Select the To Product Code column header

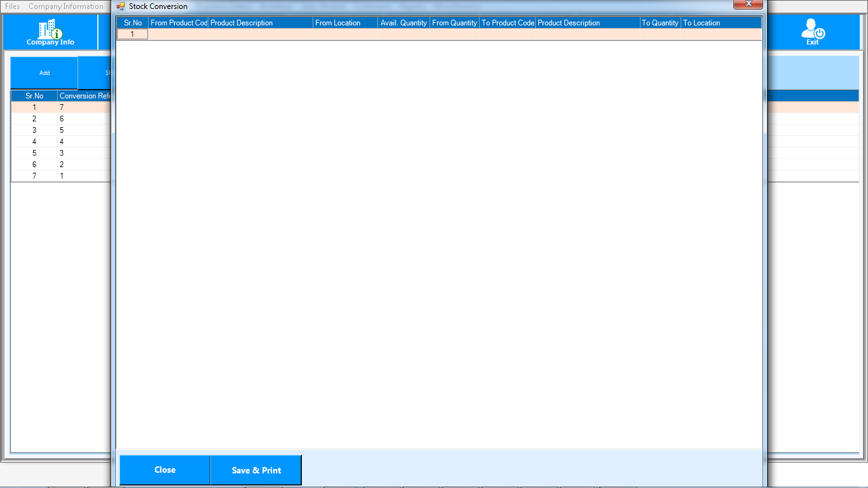tap(508, 23)
